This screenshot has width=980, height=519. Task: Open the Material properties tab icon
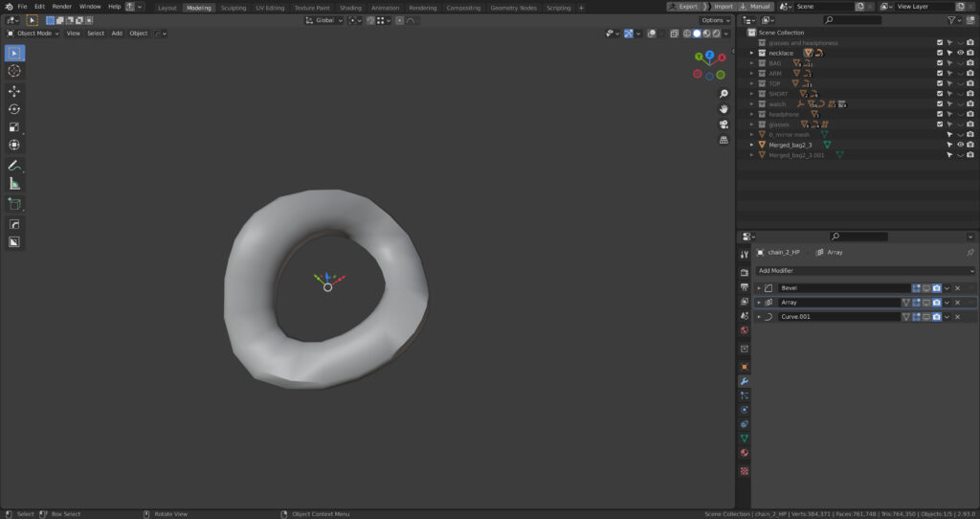click(x=744, y=453)
